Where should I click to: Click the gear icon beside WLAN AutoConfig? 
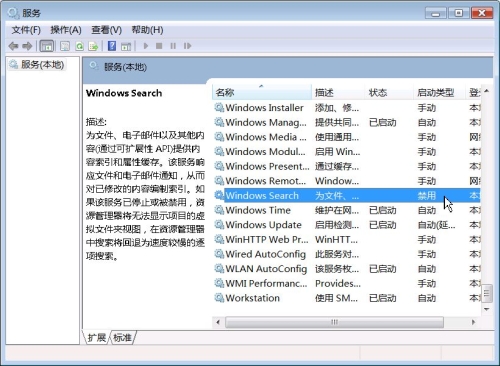point(219,268)
